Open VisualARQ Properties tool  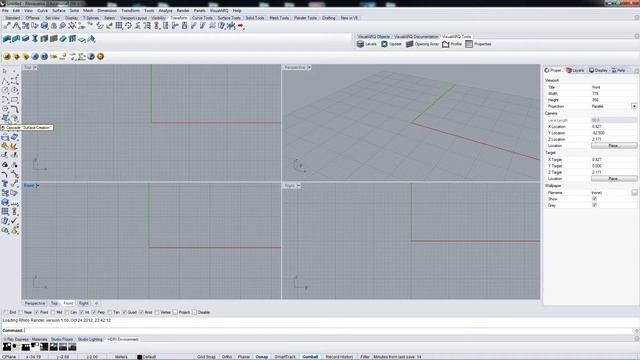click(478, 44)
